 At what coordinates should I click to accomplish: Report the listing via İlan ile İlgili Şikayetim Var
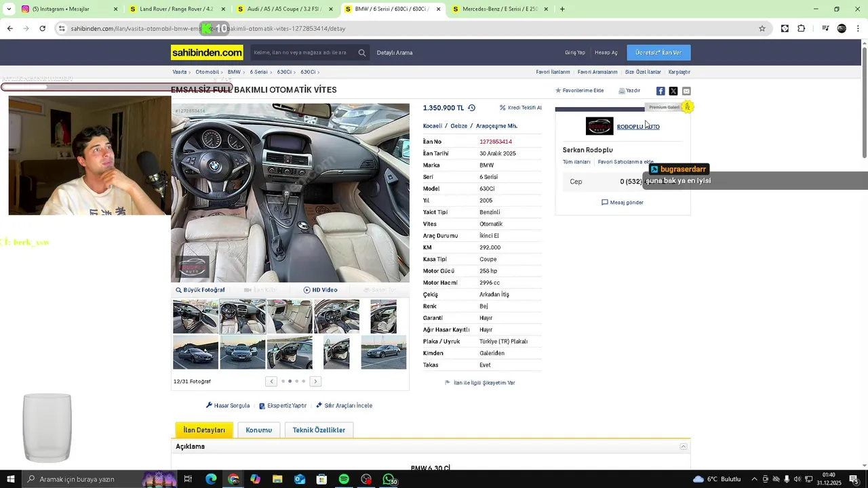tap(480, 383)
